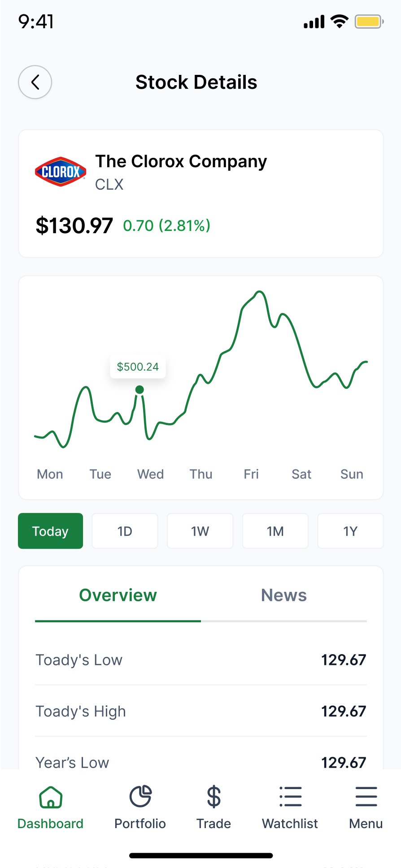Viewport: 401px width, 868px height.
Task: Open the Watchlist list icon
Action: click(x=290, y=797)
